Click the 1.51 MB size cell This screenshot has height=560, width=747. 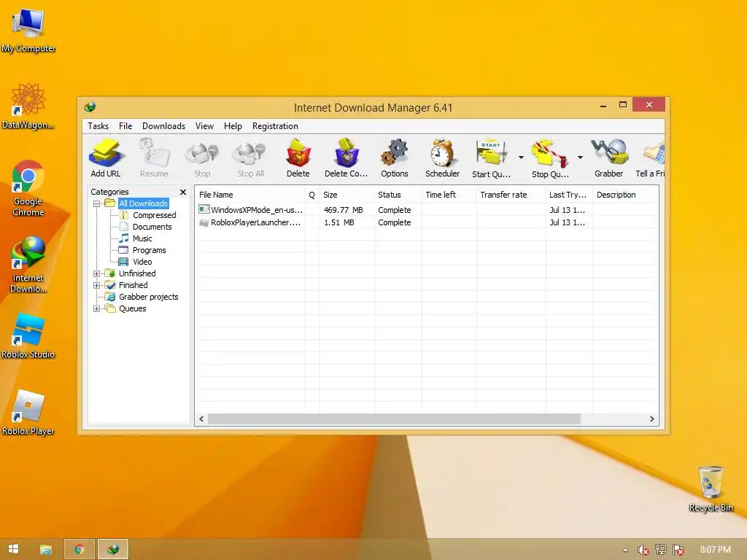coord(339,222)
